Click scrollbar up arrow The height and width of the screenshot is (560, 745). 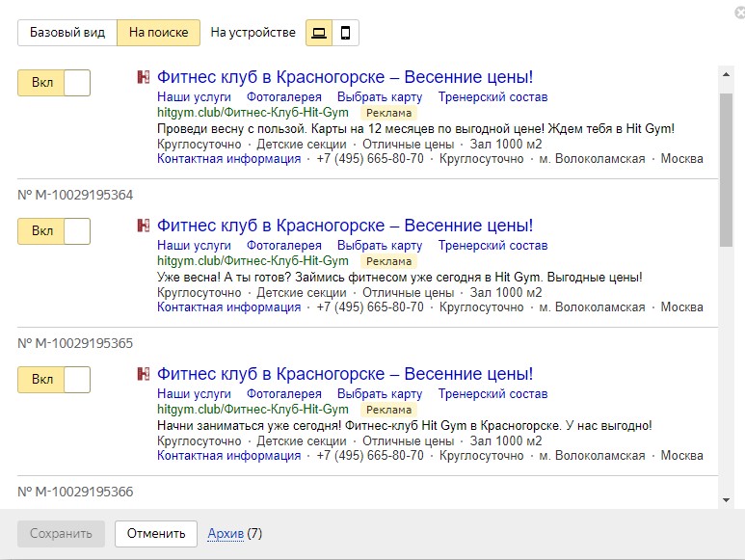(x=726, y=74)
